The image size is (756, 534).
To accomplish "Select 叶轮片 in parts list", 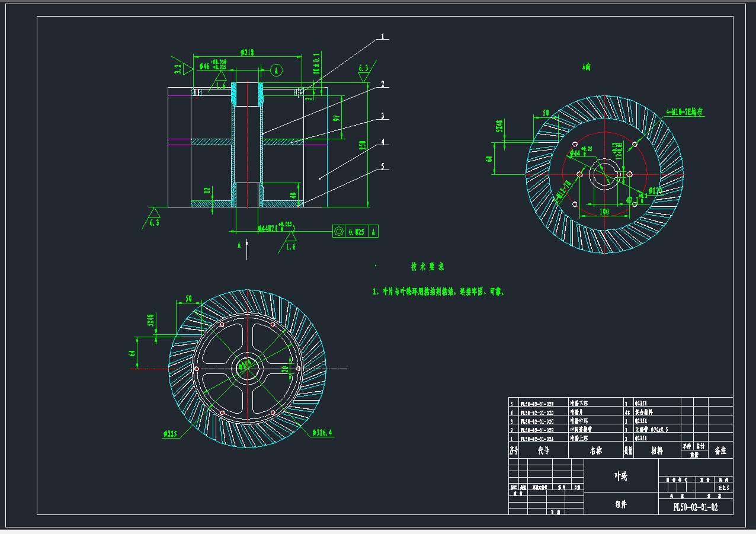I will click(x=576, y=411).
